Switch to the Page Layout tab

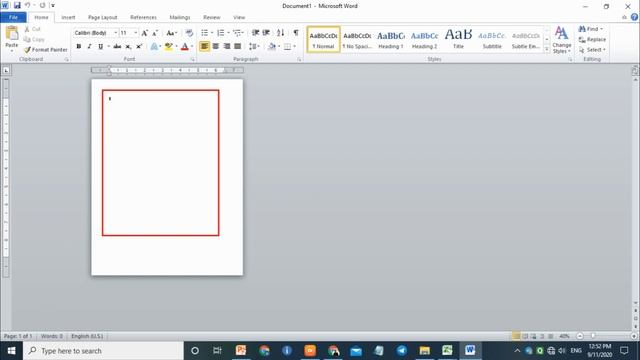pos(102,17)
